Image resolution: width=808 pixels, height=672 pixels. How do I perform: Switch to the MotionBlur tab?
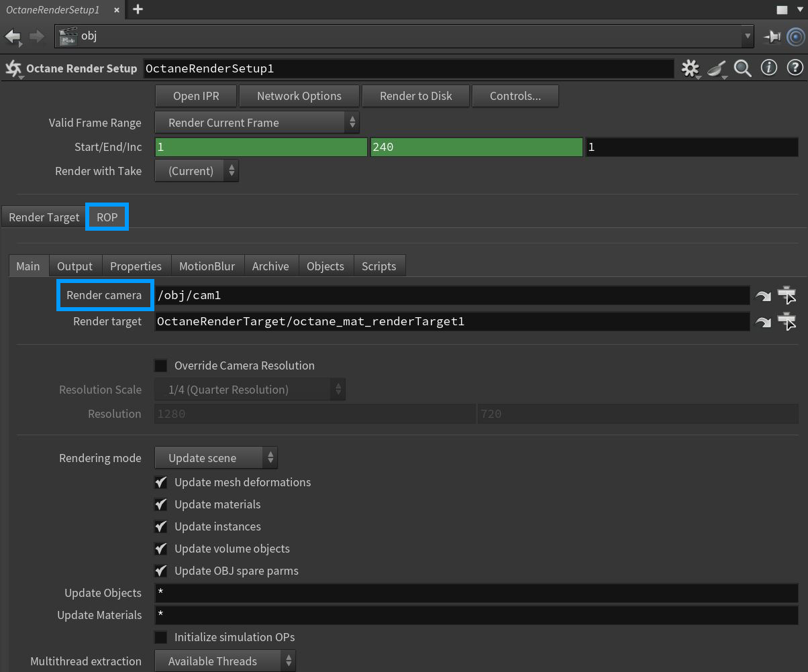pyautogui.click(x=207, y=266)
